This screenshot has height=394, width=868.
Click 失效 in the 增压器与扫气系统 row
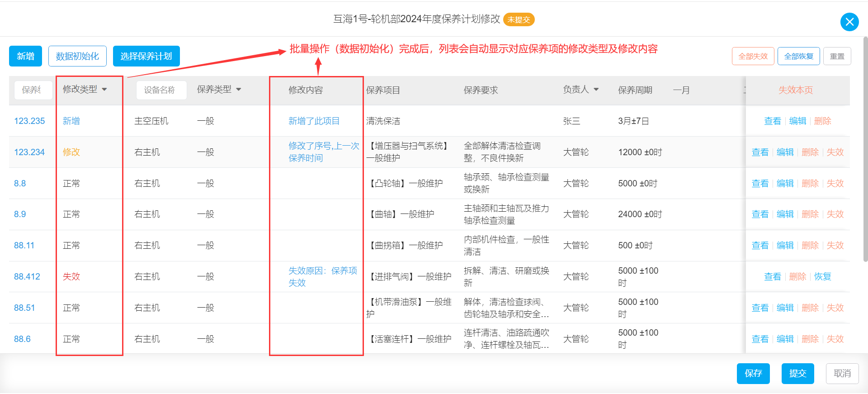(x=835, y=152)
